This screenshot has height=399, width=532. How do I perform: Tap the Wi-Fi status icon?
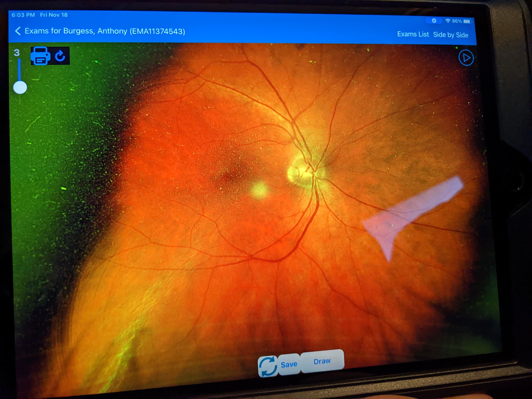tap(448, 21)
